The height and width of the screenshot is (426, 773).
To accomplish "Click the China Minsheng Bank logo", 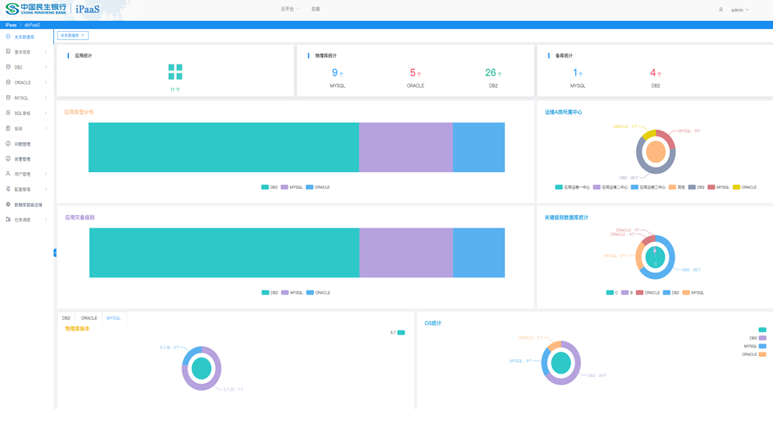I will point(35,8).
